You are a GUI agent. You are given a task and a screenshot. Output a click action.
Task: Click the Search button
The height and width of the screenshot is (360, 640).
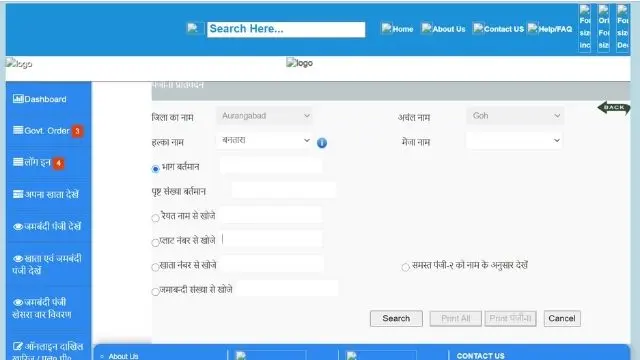click(396, 318)
